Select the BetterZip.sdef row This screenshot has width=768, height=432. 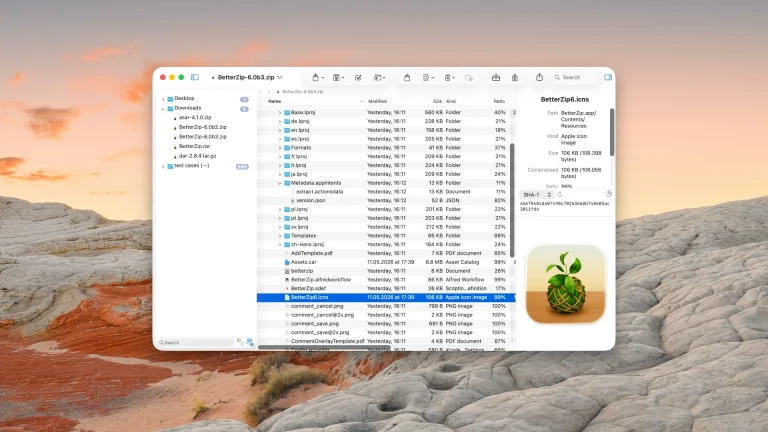click(x=386, y=288)
